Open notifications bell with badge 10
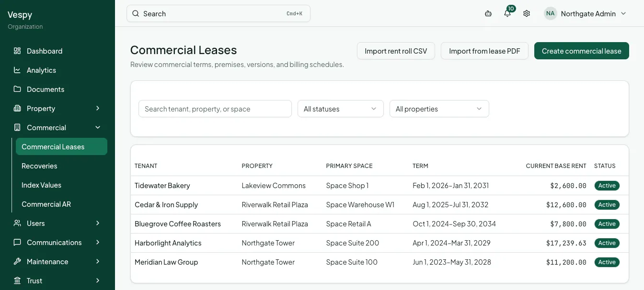The height and width of the screenshot is (290, 644). coord(507,13)
